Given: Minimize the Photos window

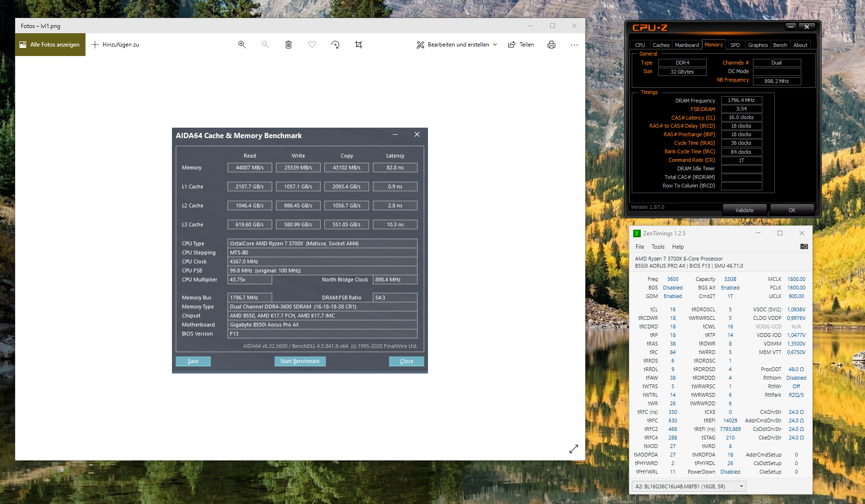Looking at the screenshot, I should tap(531, 26).
